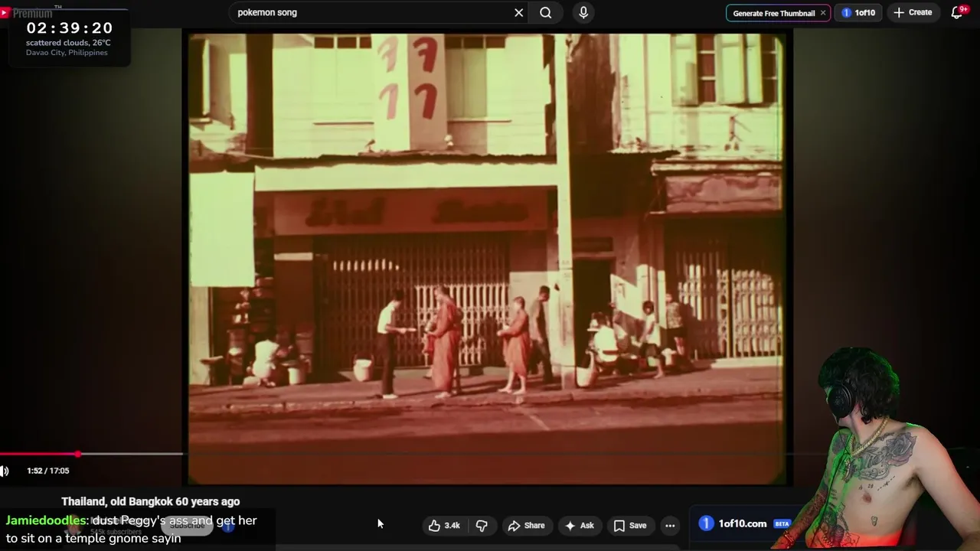
Task: Mute the video with the volume icon
Action: pyautogui.click(x=4, y=471)
